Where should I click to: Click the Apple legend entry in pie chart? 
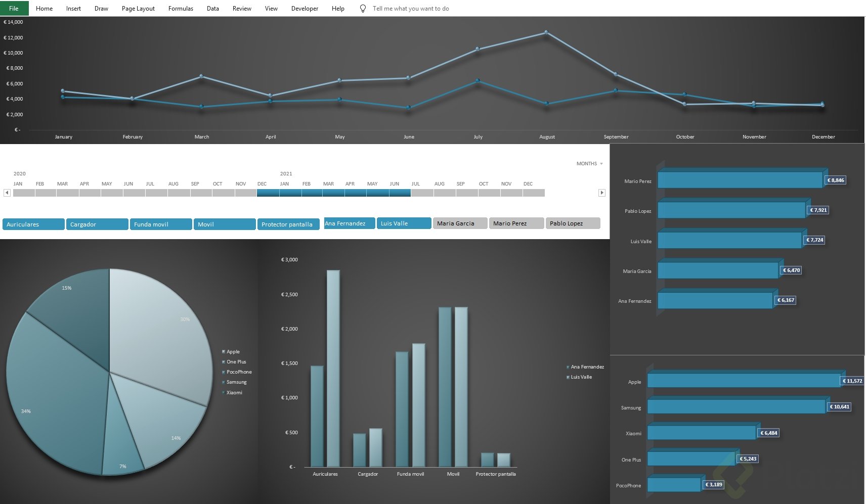click(x=231, y=351)
